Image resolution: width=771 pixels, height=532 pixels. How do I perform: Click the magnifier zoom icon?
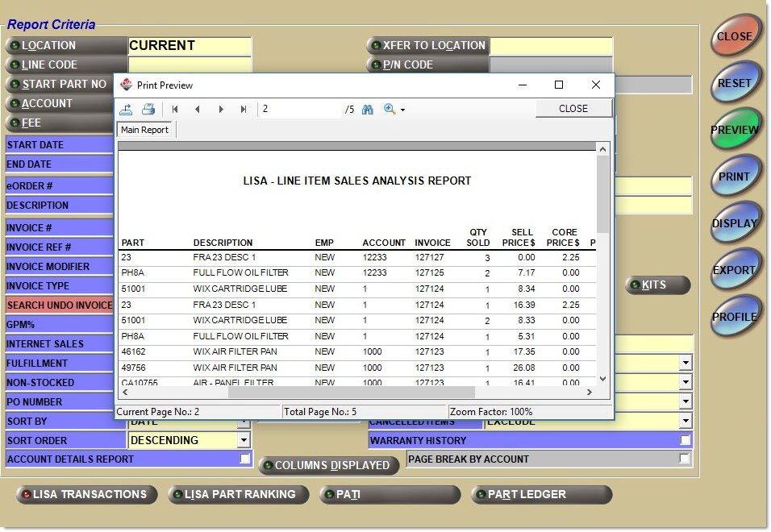pyautogui.click(x=390, y=110)
